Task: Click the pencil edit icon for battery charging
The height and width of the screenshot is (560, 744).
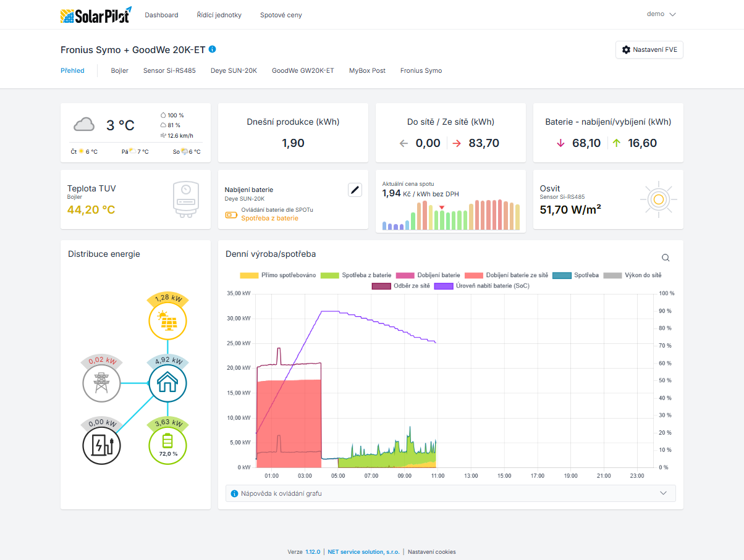Action: click(x=355, y=190)
